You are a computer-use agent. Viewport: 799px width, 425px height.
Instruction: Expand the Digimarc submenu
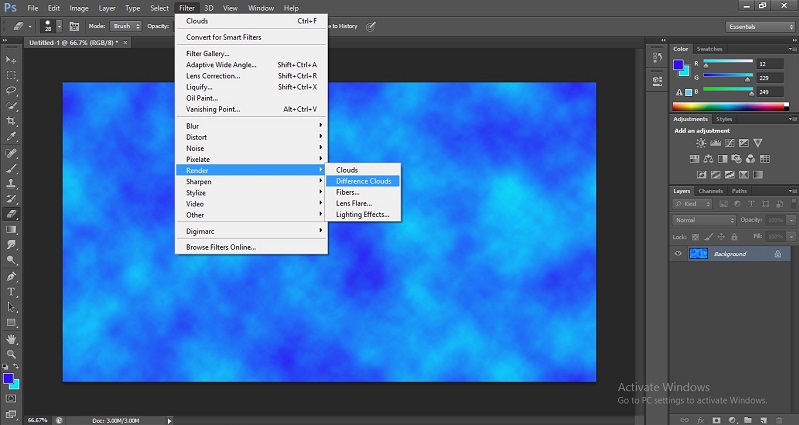251,231
